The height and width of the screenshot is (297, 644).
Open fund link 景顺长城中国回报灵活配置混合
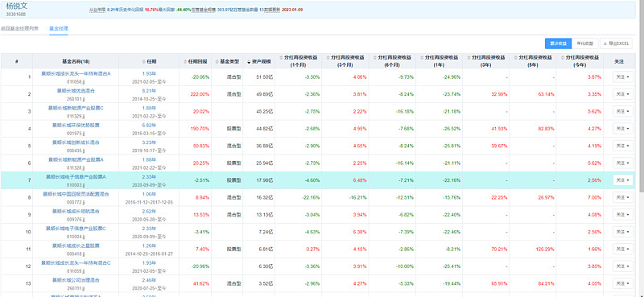(x=76, y=194)
